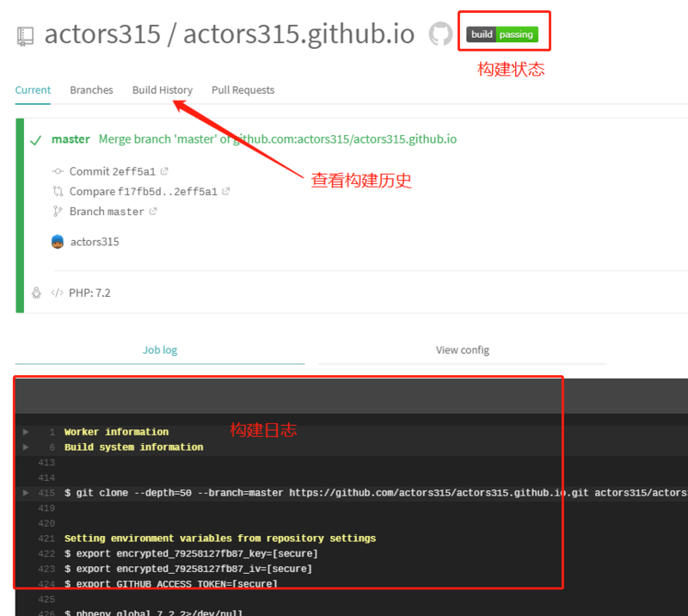
Task: Open the Merge branch 'master' commit message link
Action: coord(278,139)
